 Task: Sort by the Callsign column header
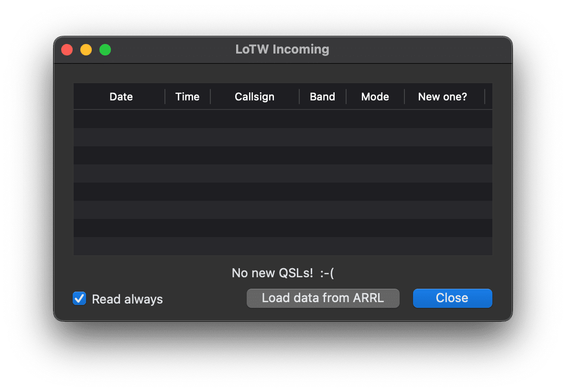[254, 97]
